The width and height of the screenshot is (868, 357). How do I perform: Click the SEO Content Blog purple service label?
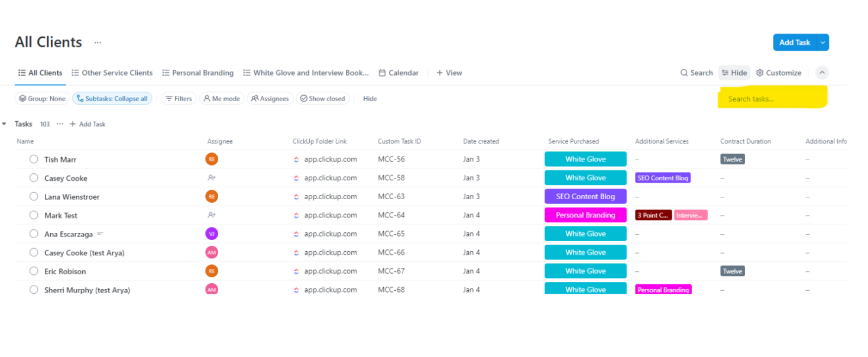[585, 197]
